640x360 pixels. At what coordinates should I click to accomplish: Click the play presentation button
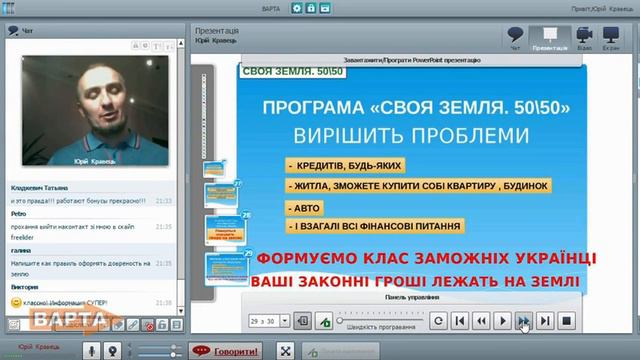tap(502, 321)
